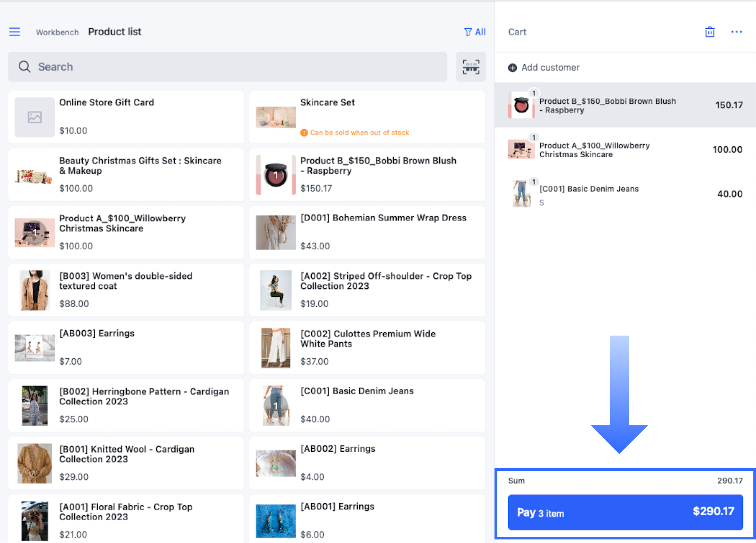The width and height of the screenshot is (756, 543).
Task: Click the $25.00 Herringbone Cardigan price
Action: (x=74, y=419)
